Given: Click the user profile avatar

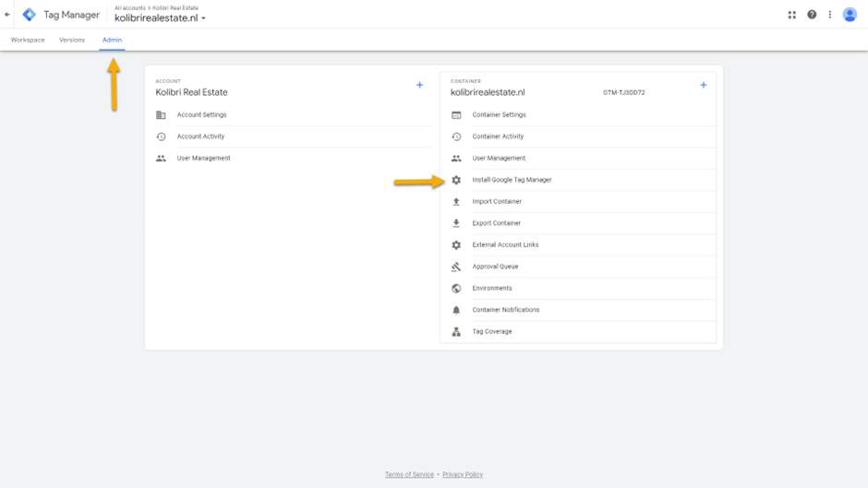Looking at the screenshot, I should pyautogui.click(x=850, y=15).
